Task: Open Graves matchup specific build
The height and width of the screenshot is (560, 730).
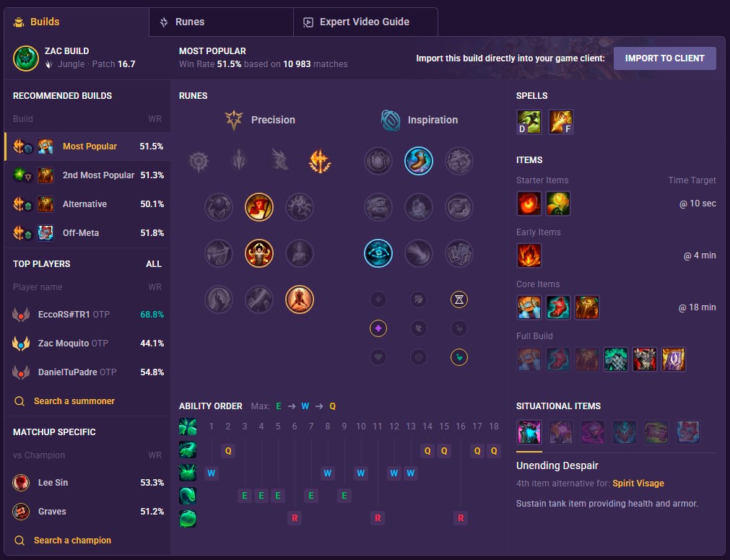Action: coord(87,512)
